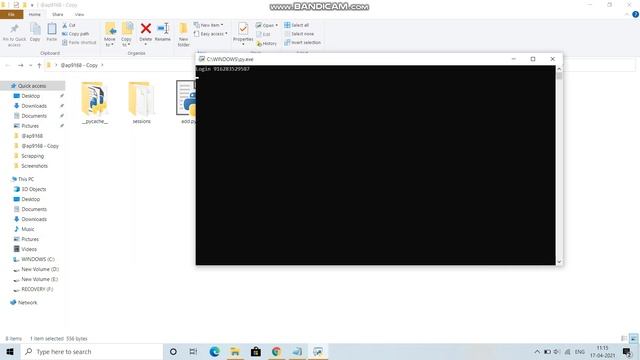Click the taskbar search box
This screenshot has height=360, width=640.
click(92, 352)
